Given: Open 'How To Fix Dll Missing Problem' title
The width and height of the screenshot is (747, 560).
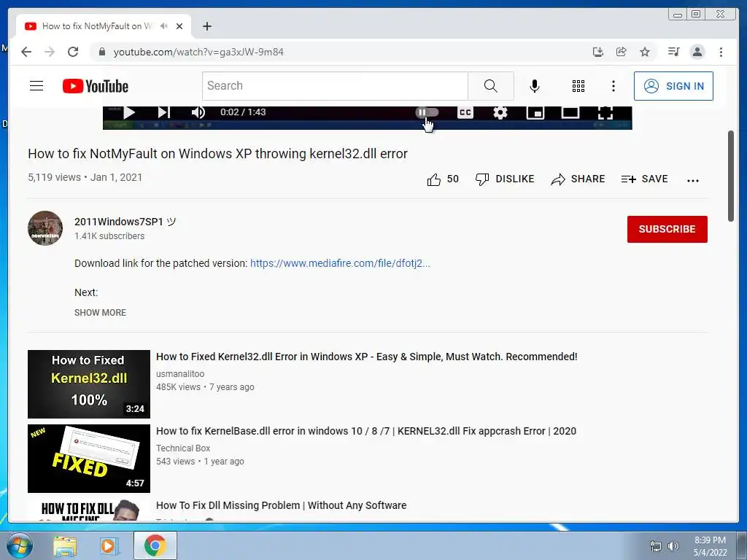Looking at the screenshot, I should [x=281, y=505].
